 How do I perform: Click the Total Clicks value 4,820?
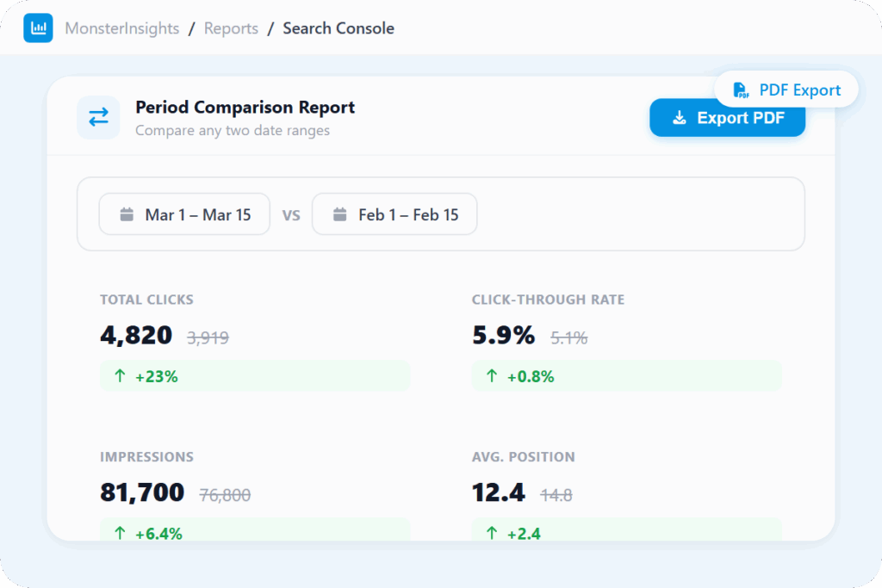pos(136,336)
